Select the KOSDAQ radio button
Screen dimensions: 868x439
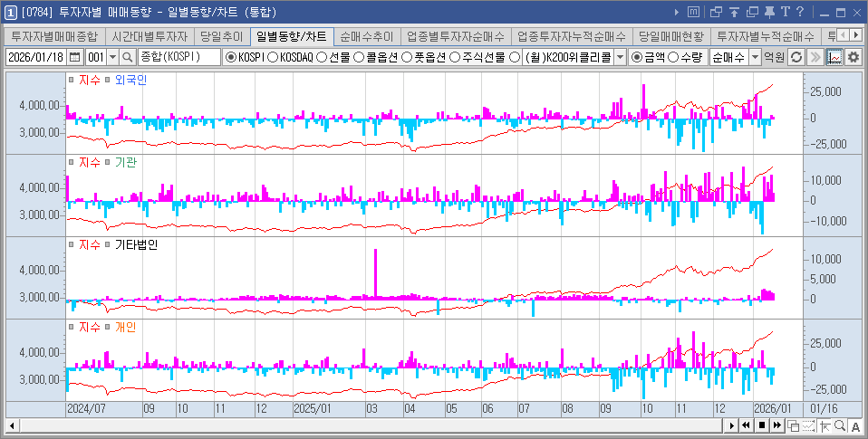point(273,57)
